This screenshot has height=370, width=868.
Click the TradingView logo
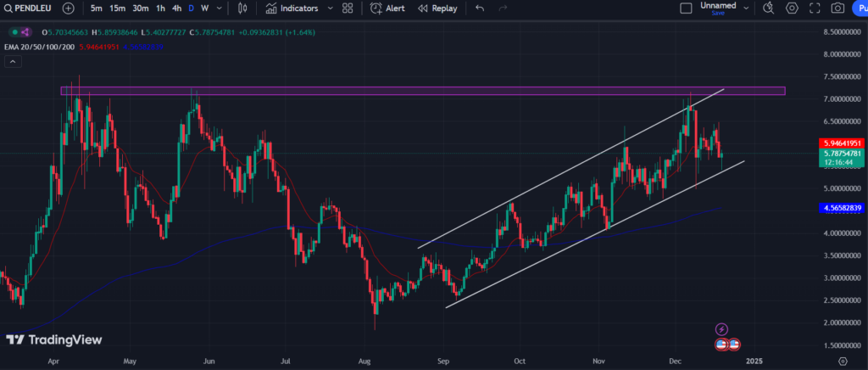pos(54,339)
